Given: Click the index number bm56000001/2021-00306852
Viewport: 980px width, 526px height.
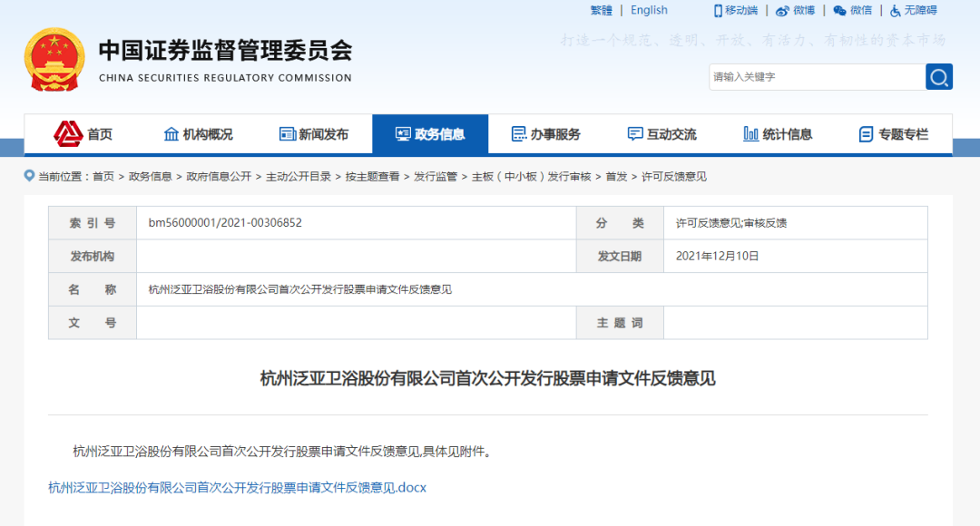Looking at the screenshot, I should (225, 223).
